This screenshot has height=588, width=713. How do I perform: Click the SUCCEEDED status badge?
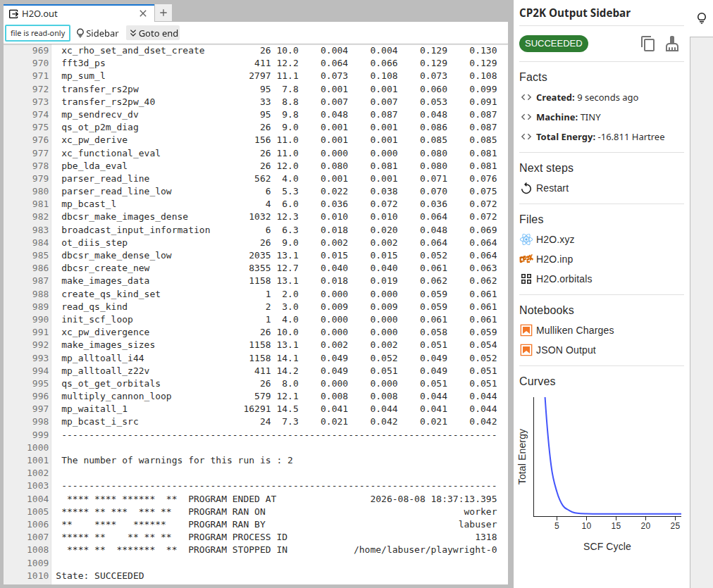coord(553,44)
